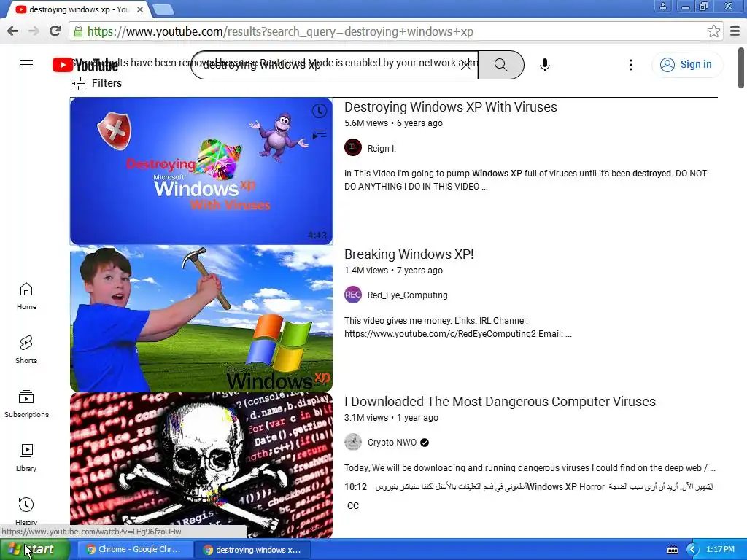Click the boy with hammer thumbnail
The height and width of the screenshot is (560, 747).
[201, 319]
